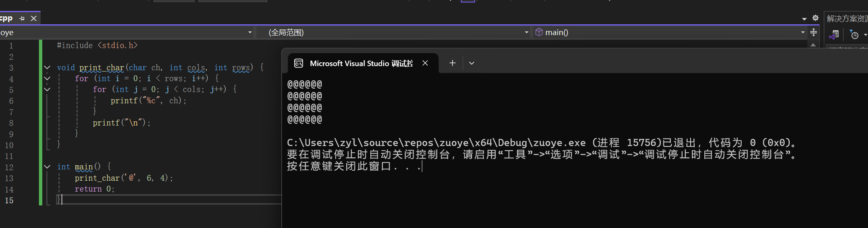868x228 pixels.
Task: Collapse the outer for loop at line 4
Action: (47, 78)
